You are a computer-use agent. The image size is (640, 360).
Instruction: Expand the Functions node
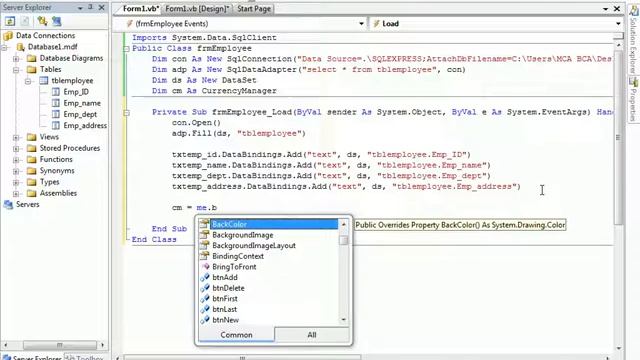coord(16,160)
